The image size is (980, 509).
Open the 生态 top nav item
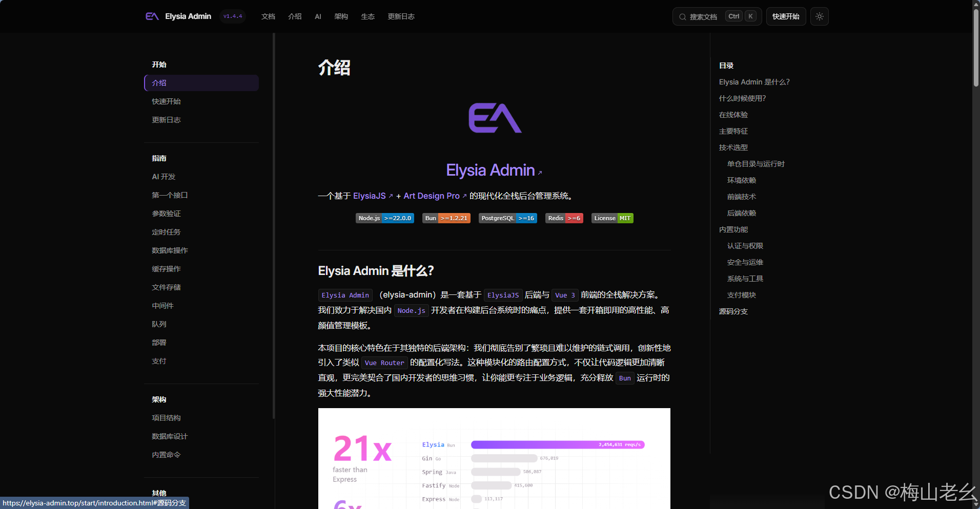tap(367, 16)
